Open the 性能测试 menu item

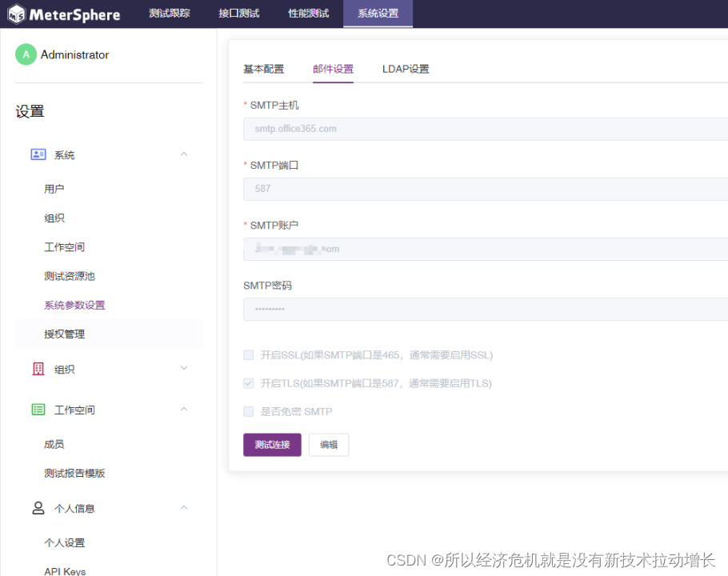[x=308, y=14]
